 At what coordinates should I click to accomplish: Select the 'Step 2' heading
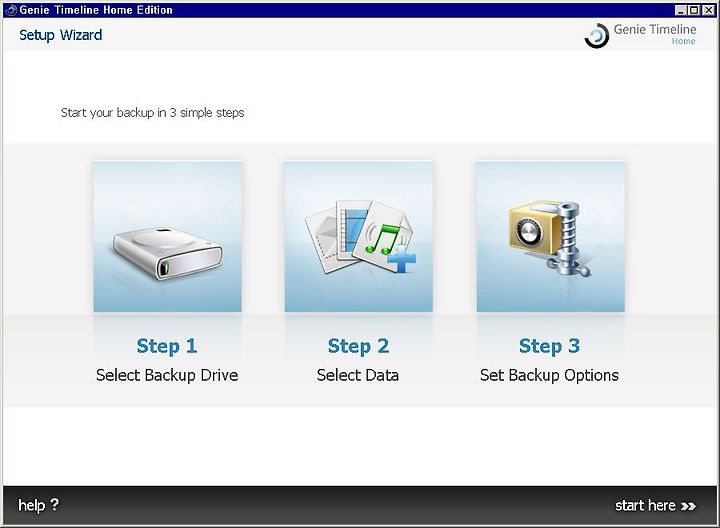pyautogui.click(x=358, y=346)
